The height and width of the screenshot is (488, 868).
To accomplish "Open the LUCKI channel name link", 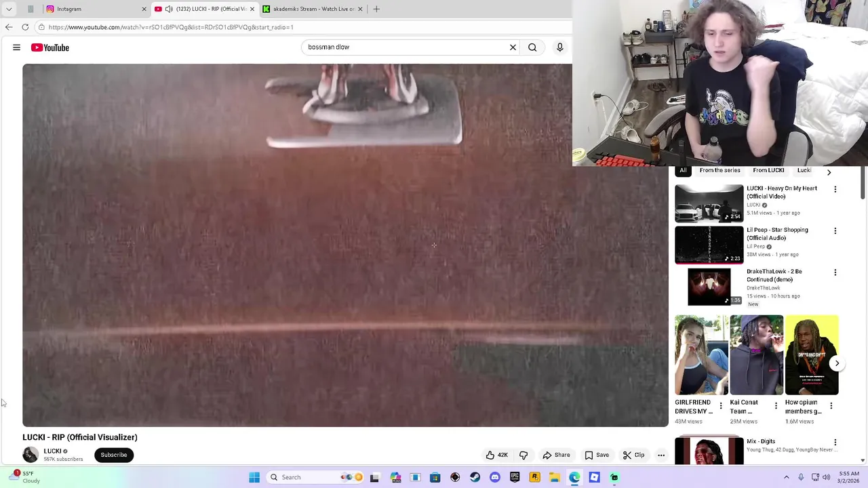I will [x=52, y=451].
